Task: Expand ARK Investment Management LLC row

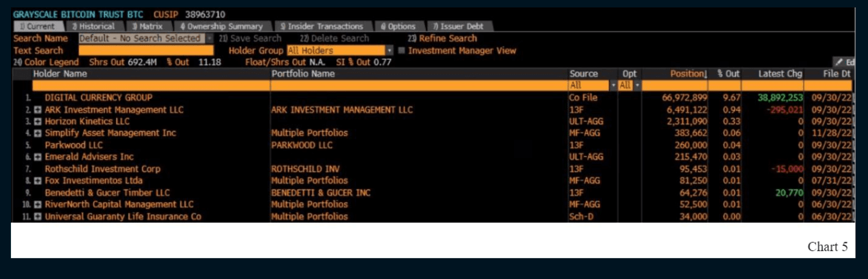Action: click(37, 110)
